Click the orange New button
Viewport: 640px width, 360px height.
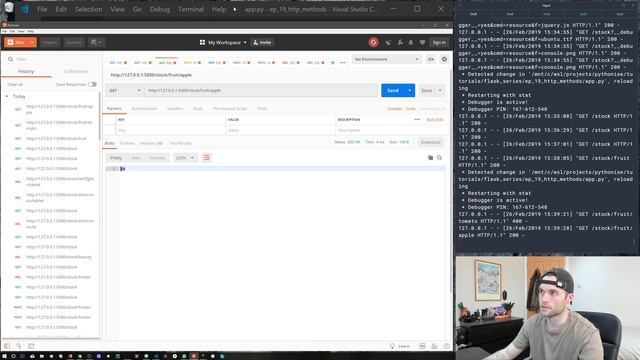pyautogui.click(x=16, y=42)
